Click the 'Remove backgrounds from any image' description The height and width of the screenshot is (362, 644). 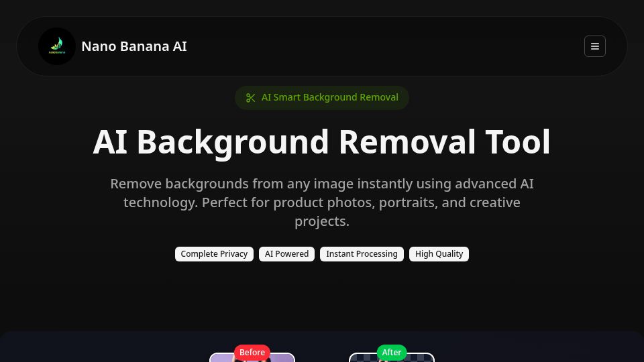[321, 202]
